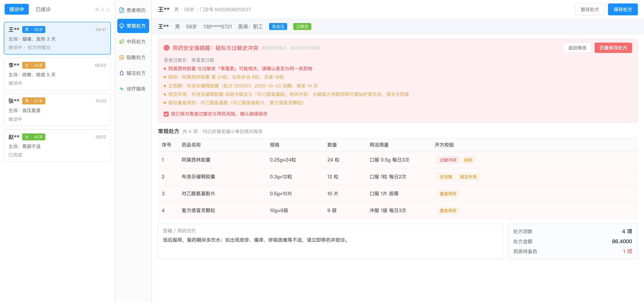This screenshot has height=303, width=644.
Task: Select patient card 张** 血压复查
Action: pos(57,110)
